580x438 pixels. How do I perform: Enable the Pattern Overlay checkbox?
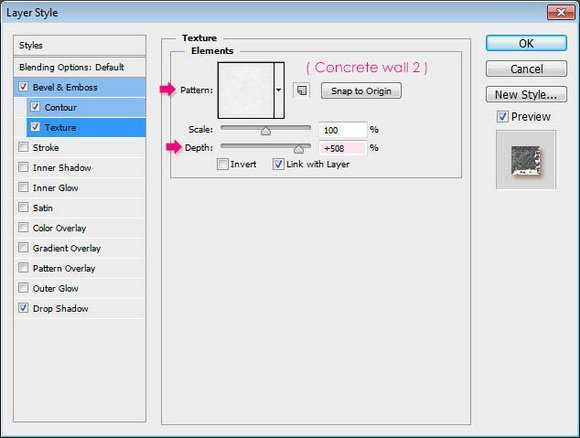[23, 267]
